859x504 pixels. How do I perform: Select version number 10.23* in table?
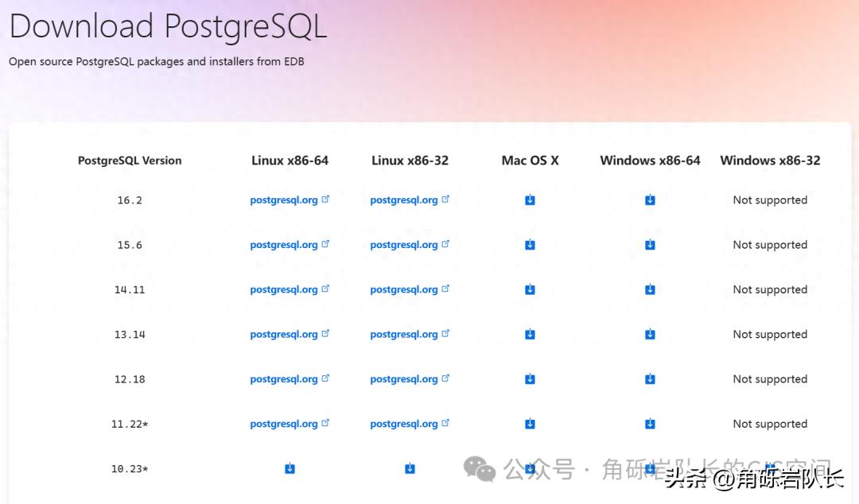[x=130, y=469]
